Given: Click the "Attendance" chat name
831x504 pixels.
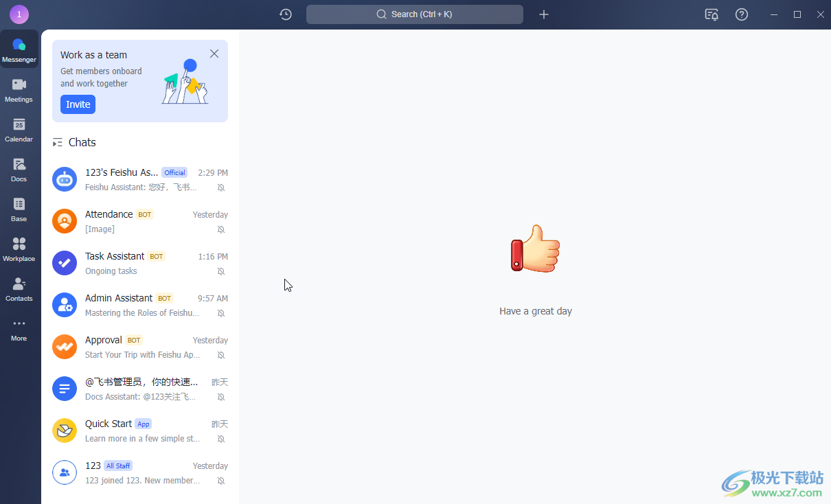Looking at the screenshot, I should pyautogui.click(x=109, y=214).
